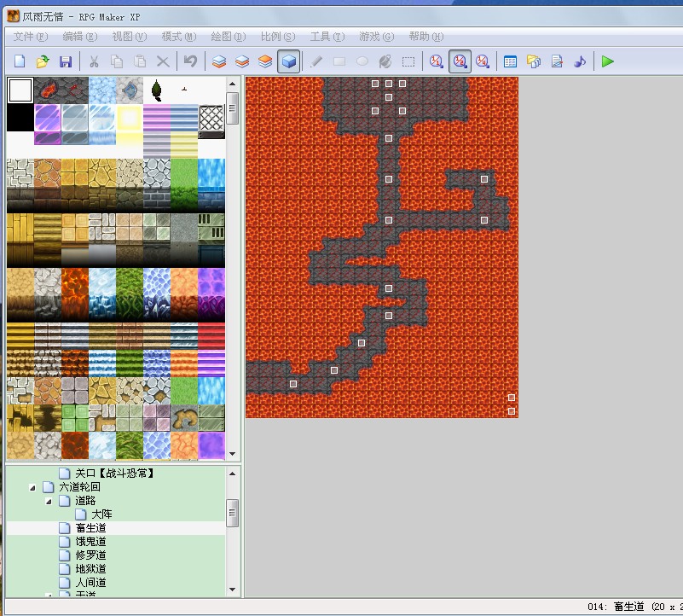Select the 关口【战斗恐常】 map entry
Screen dimensions: 683x616
pyautogui.click(x=114, y=473)
